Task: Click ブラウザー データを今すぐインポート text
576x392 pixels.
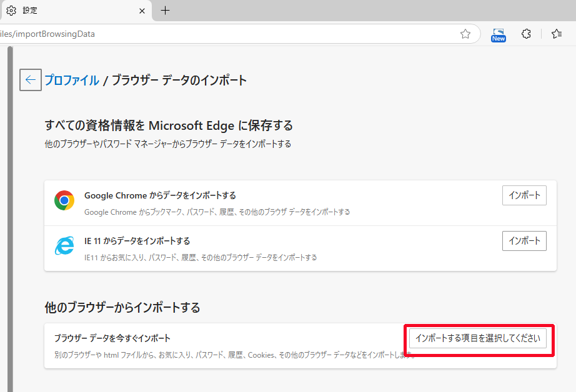Action: (x=112, y=338)
